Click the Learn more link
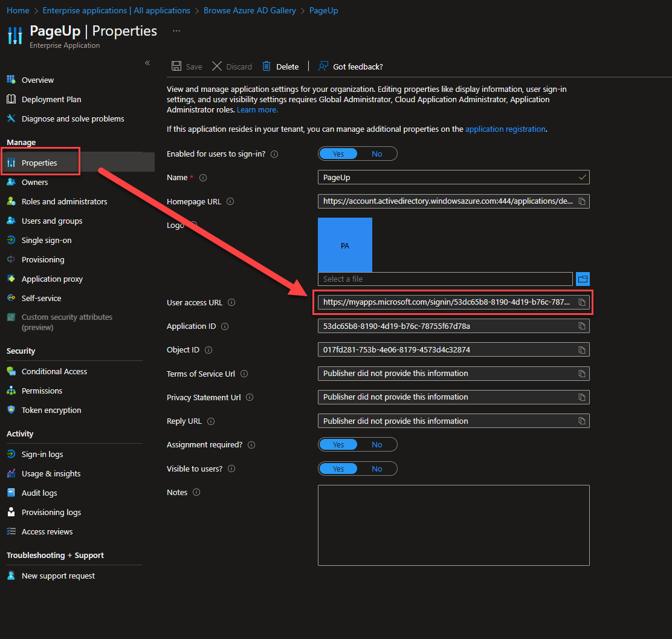The height and width of the screenshot is (639, 672). [257, 109]
